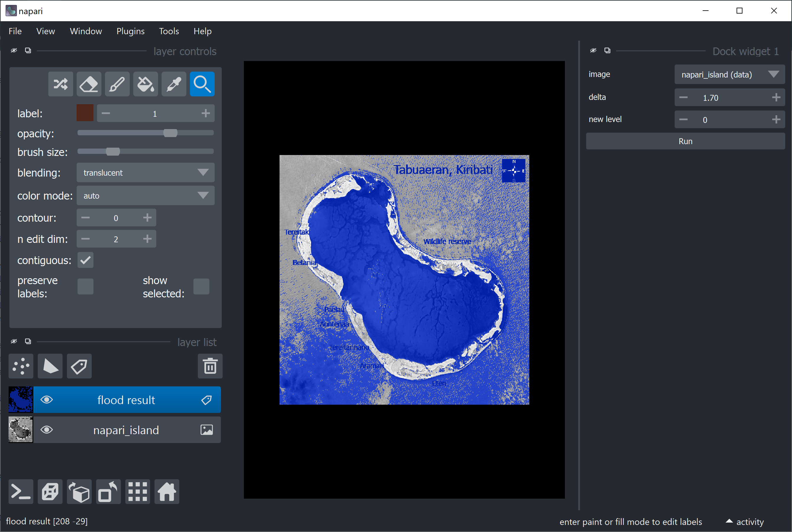This screenshot has height=532, width=792.
Task: Decrease the n edit dim value
Action: (86, 239)
